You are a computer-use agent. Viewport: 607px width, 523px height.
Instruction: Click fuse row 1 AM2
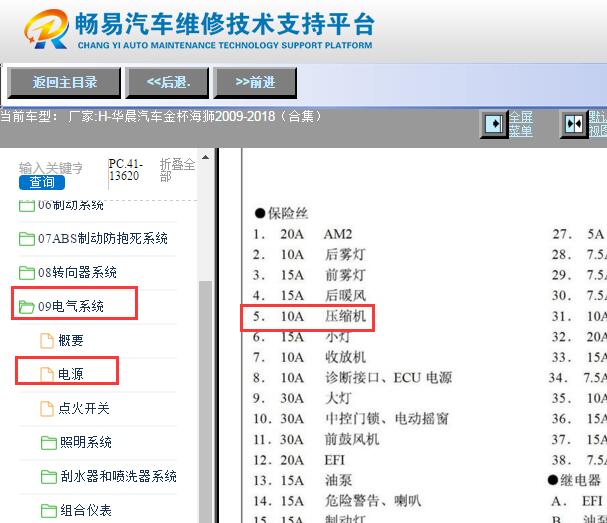tap(303, 234)
